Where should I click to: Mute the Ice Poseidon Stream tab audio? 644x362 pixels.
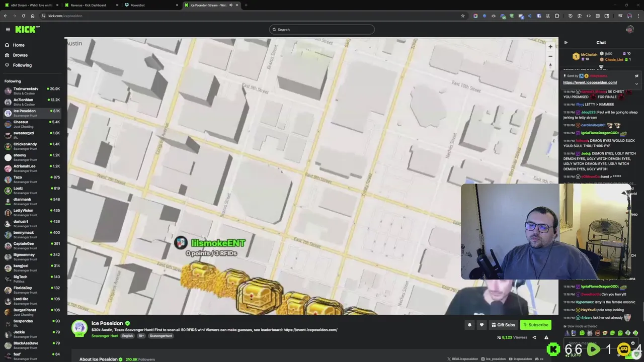(x=231, y=5)
